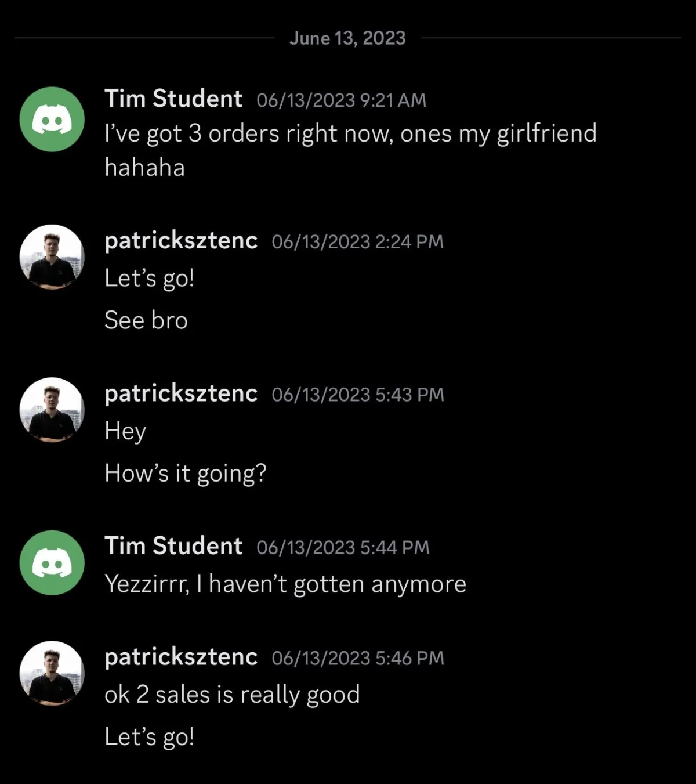This screenshot has height=784, width=696.
Task: Click Tim Student's green avatar at 9:21 AM
Action: (x=52, y=120)
